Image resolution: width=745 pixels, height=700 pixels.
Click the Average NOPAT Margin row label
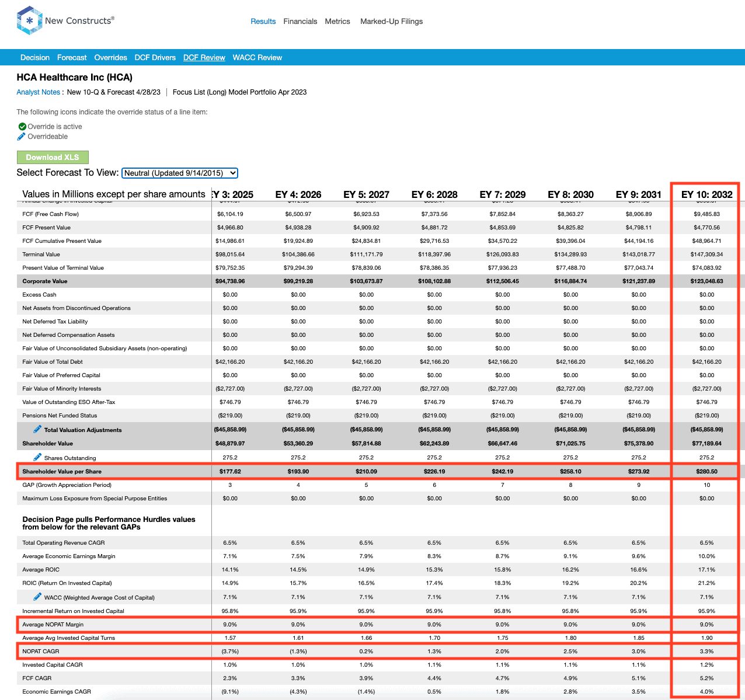(x=53, y=625)
